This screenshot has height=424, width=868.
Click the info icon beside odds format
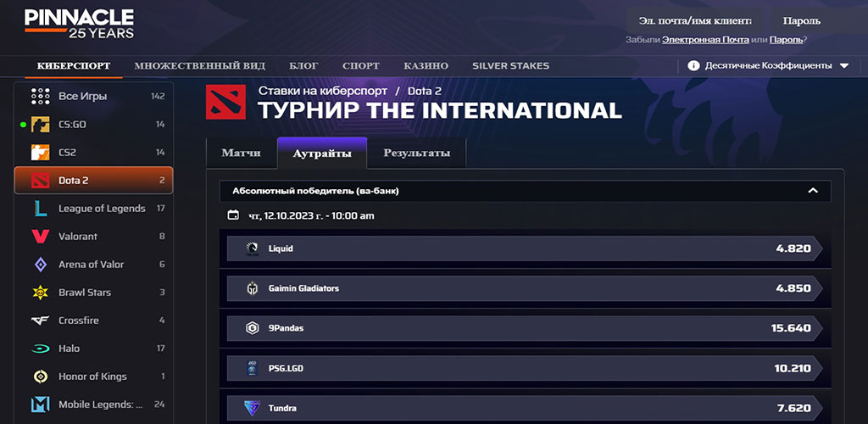point(693,65)
